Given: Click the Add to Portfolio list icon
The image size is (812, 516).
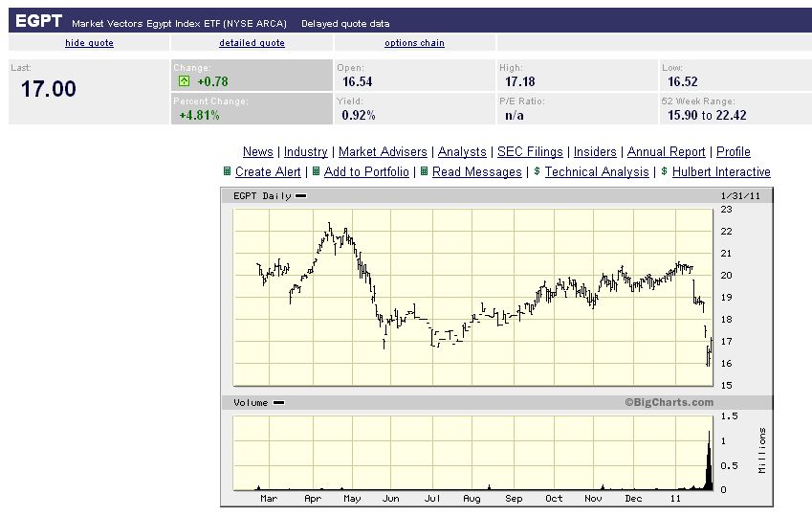Looking at the screenshot, I should coord(316,171).
